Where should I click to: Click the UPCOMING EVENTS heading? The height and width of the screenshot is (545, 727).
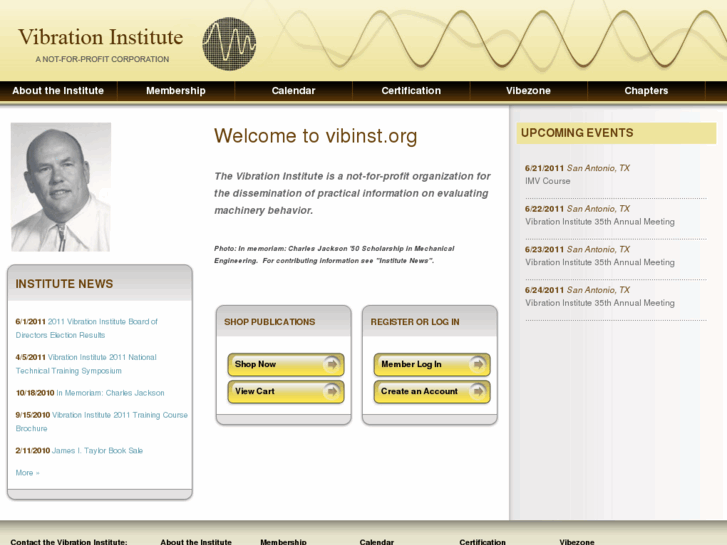[x=577, y=133]
